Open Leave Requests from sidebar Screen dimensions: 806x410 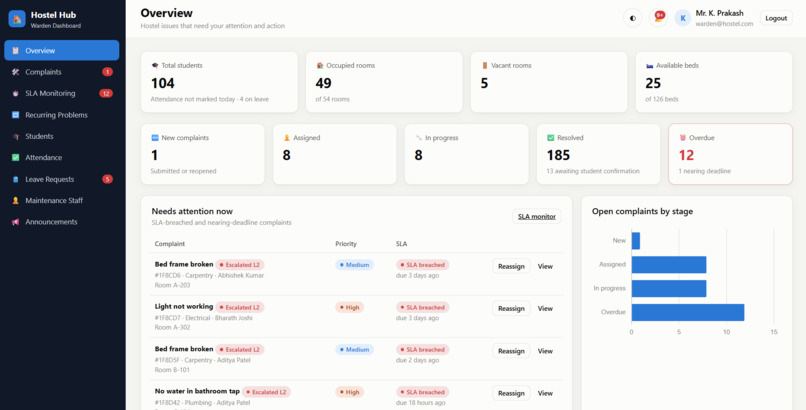point(62,179)
